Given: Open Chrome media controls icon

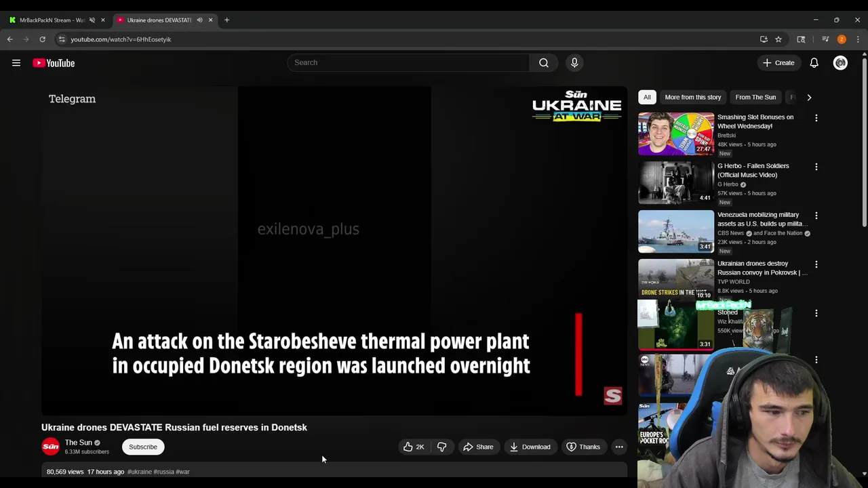Looking at the screenshot, I should coord(825,39).
